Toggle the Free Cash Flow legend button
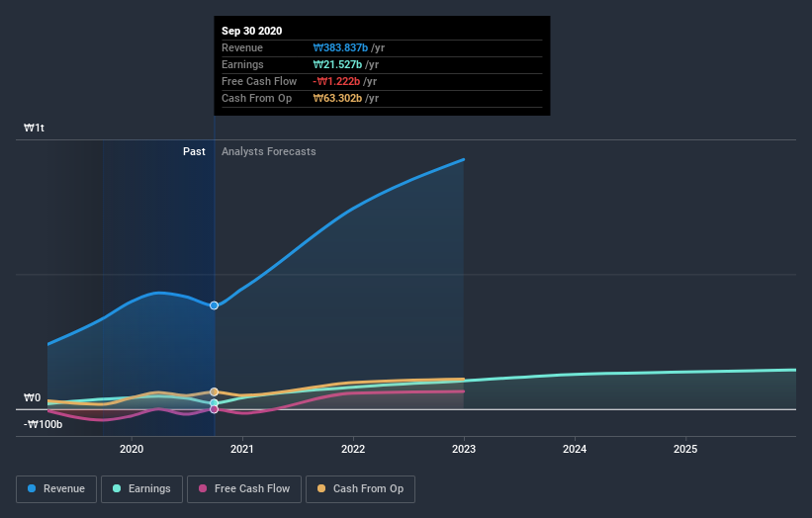 click(244, 489)
